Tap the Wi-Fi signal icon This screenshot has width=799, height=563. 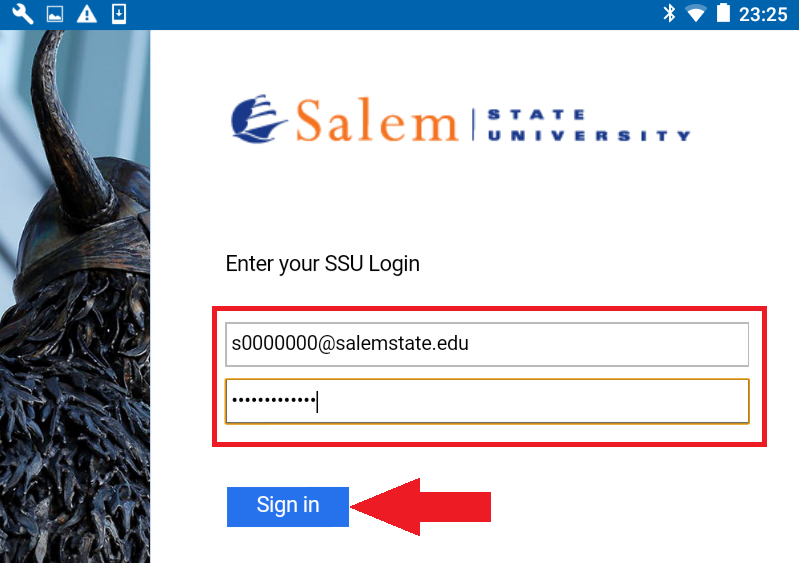pyautogui.click(x=696, y=14)
